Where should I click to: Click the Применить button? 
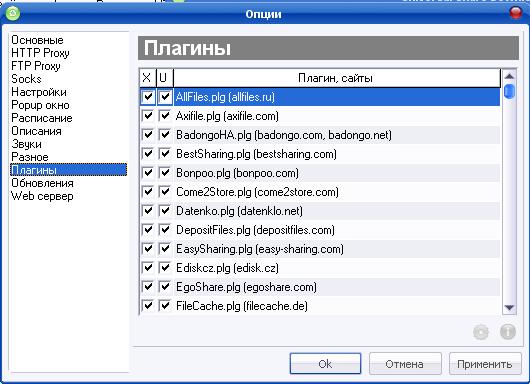point(485,364)
